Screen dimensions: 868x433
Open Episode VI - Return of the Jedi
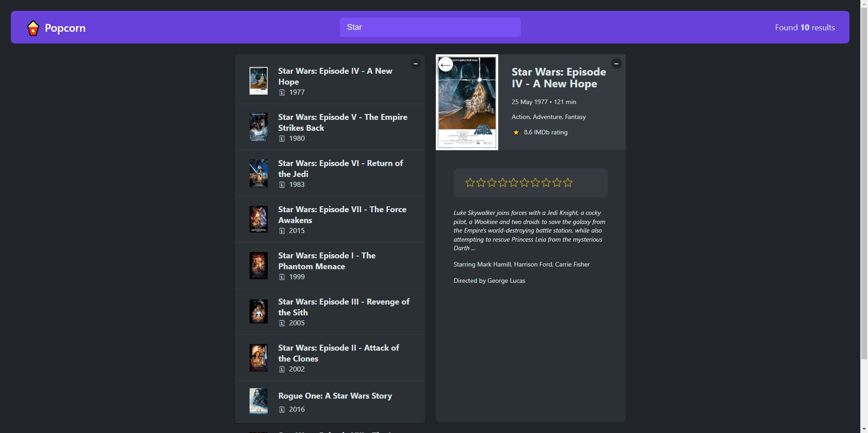pyautogui.click(x=330, y=173)
